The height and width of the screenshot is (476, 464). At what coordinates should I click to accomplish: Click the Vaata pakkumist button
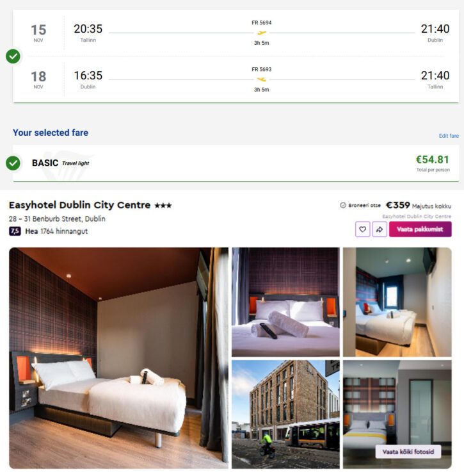420,229
